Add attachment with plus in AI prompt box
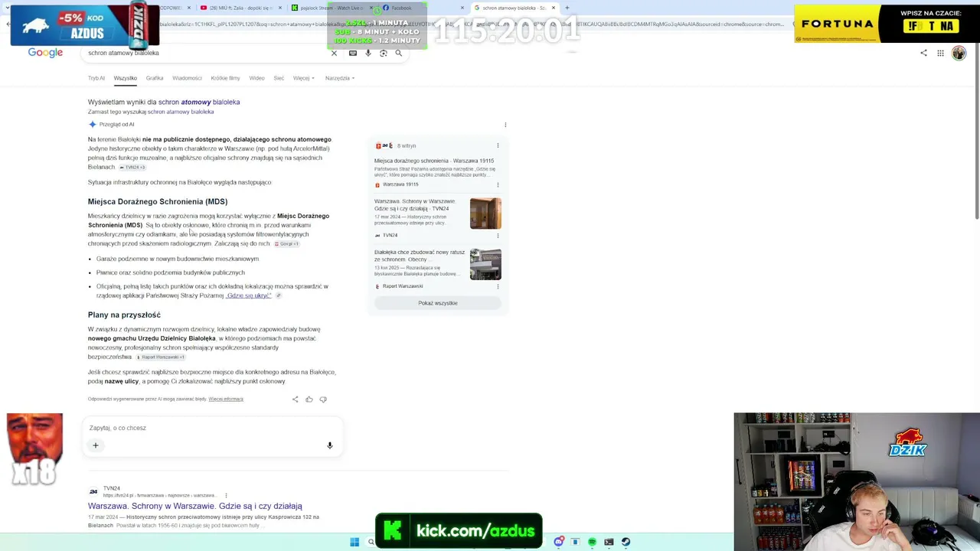 tap(96, 445)
